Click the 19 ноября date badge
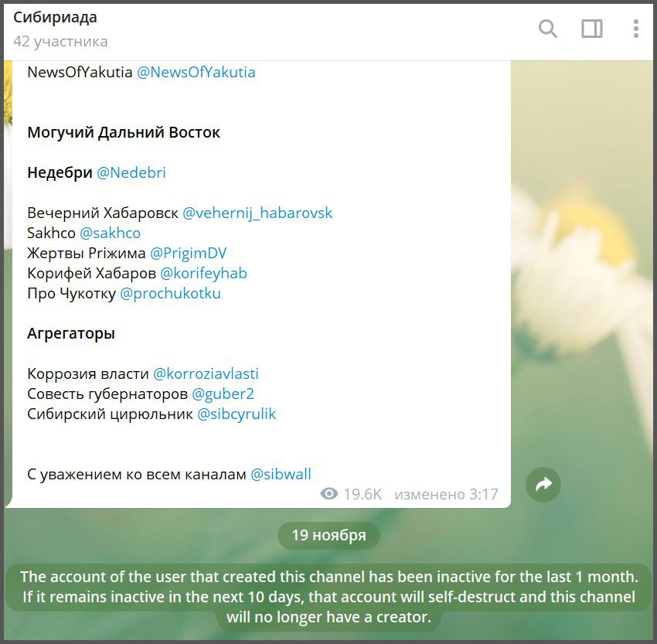 (329, 535)
